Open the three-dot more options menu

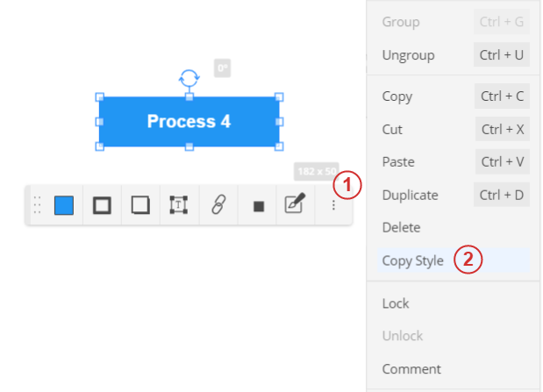(x=333, y=205)
